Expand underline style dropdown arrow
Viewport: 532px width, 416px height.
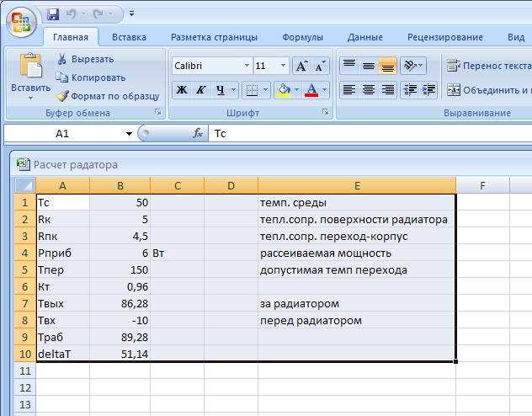[233, 90]
